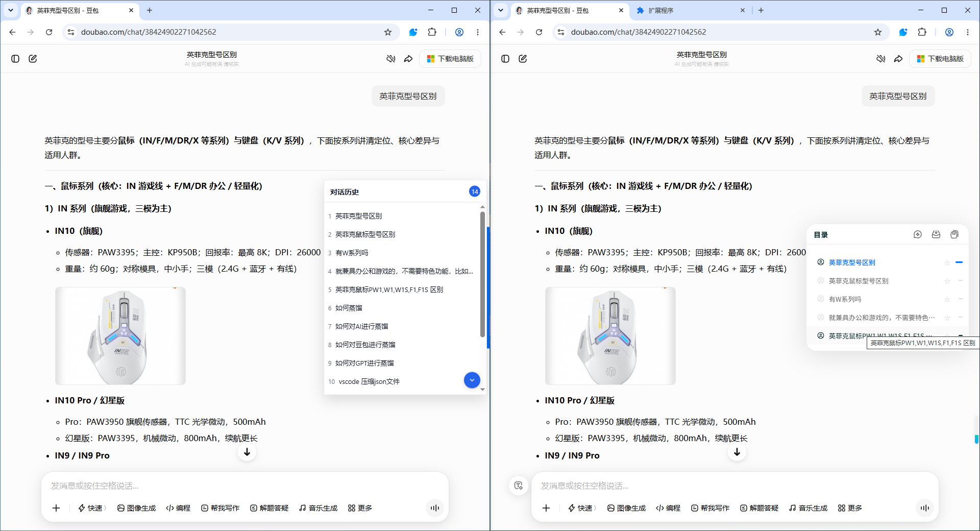980x531 pixels.
Task: Star 英菲克鼠标型号区别 entry in 目录
Action: click(947, 281)
